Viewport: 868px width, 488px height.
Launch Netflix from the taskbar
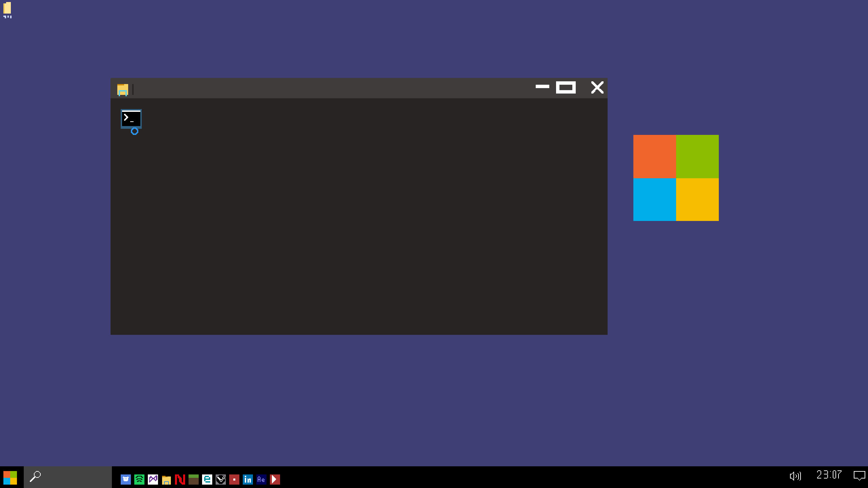tap(180, 479)
